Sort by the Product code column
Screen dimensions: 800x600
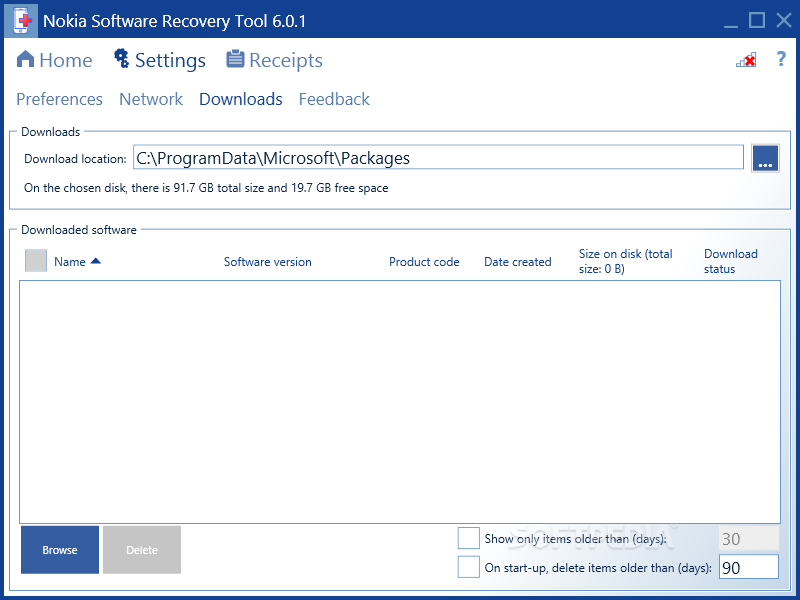(424, 262)
